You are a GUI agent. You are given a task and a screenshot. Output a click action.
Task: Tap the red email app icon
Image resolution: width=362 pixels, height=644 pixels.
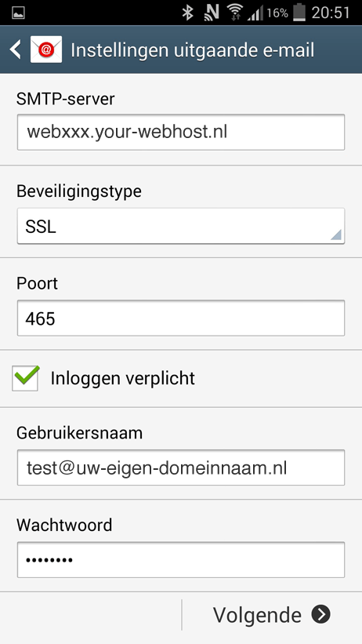click(x=46, y=49)
